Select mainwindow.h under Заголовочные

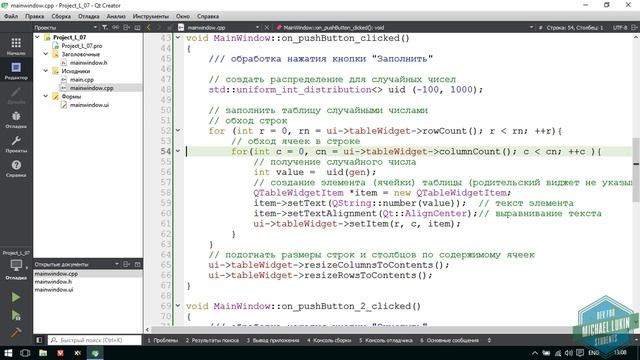tap(88, 62)
